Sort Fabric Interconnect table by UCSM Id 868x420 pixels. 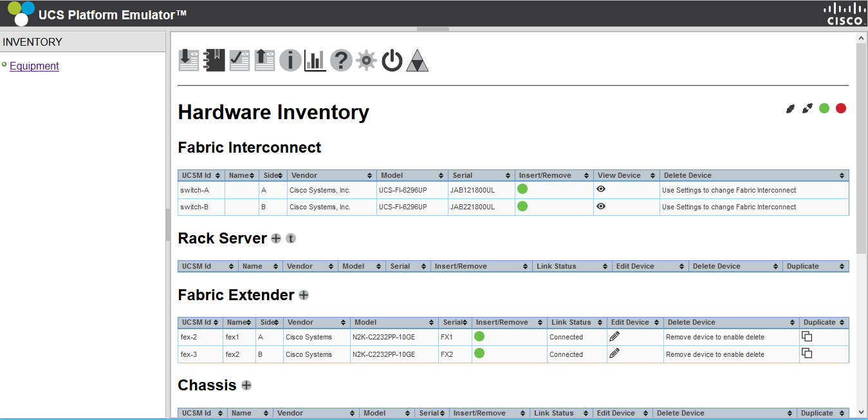201,175
